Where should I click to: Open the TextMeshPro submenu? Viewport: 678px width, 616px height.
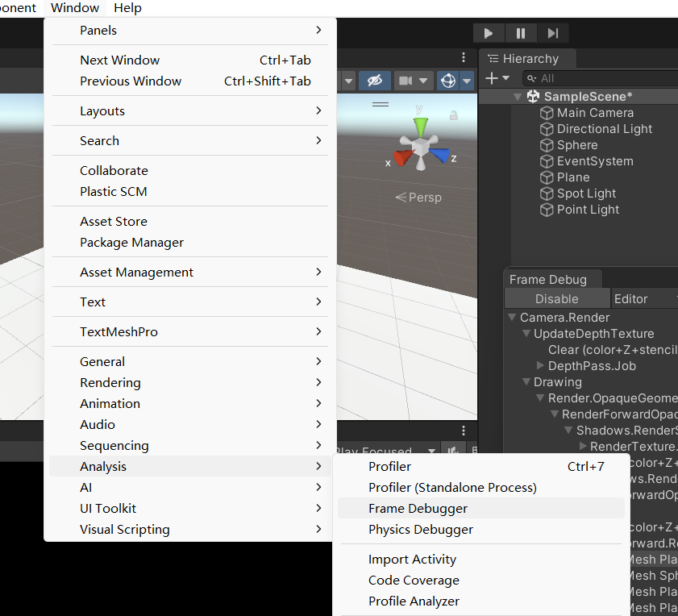tap(190, 332)
